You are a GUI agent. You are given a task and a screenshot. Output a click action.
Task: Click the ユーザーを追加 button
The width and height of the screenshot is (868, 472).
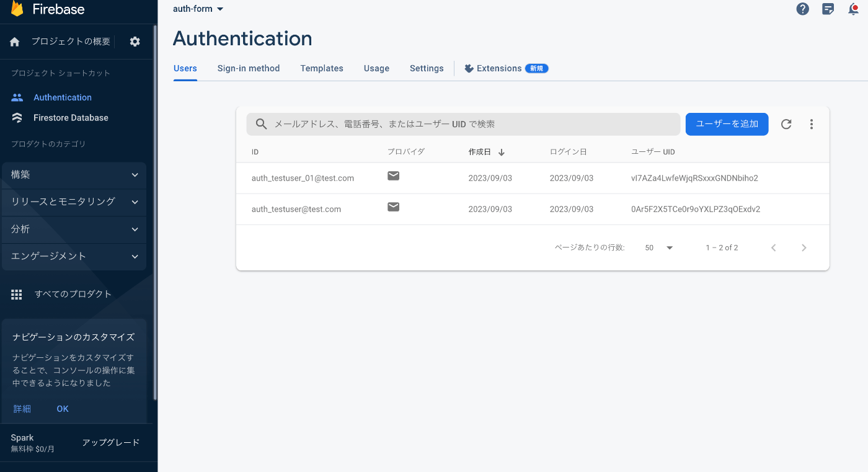(727, 124)
